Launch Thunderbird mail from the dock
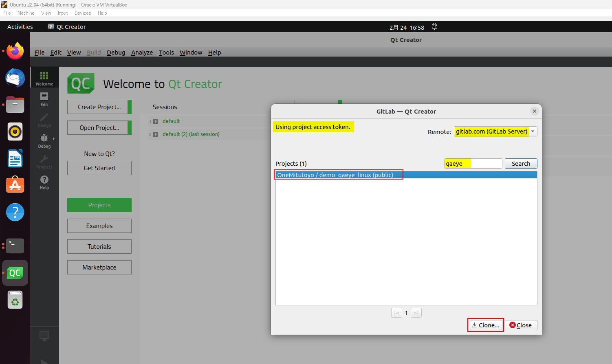The width and height of the screenshot is (612, 364). [x=15, y=78]
